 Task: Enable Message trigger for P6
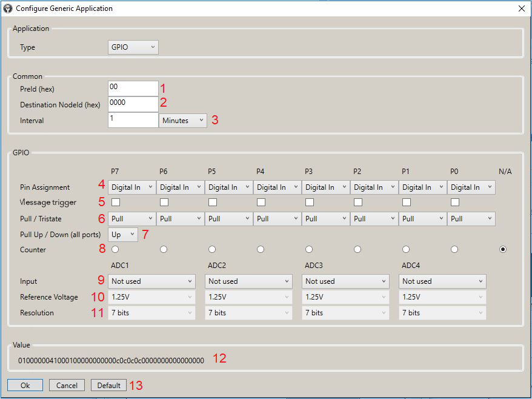click(164, 203)
